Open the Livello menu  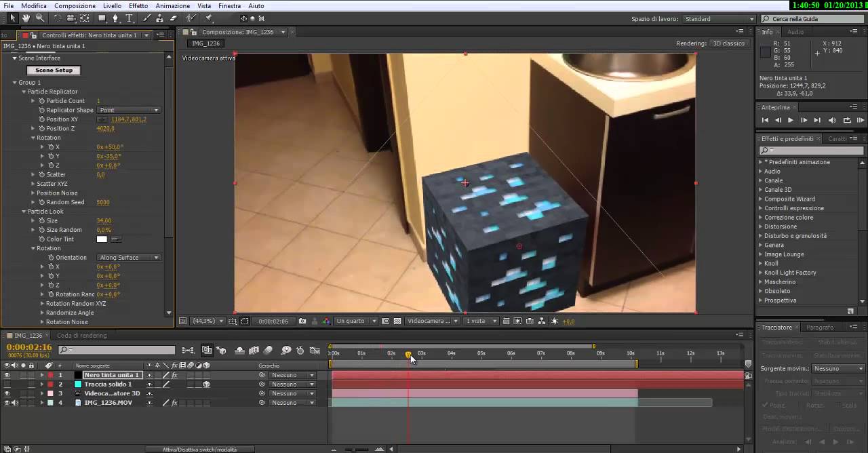click(112, 5)
